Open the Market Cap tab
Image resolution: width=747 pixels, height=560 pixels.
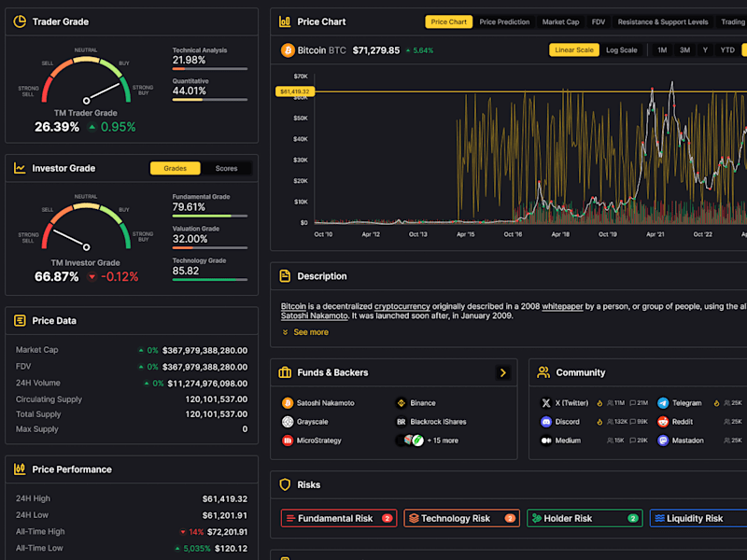561,21
